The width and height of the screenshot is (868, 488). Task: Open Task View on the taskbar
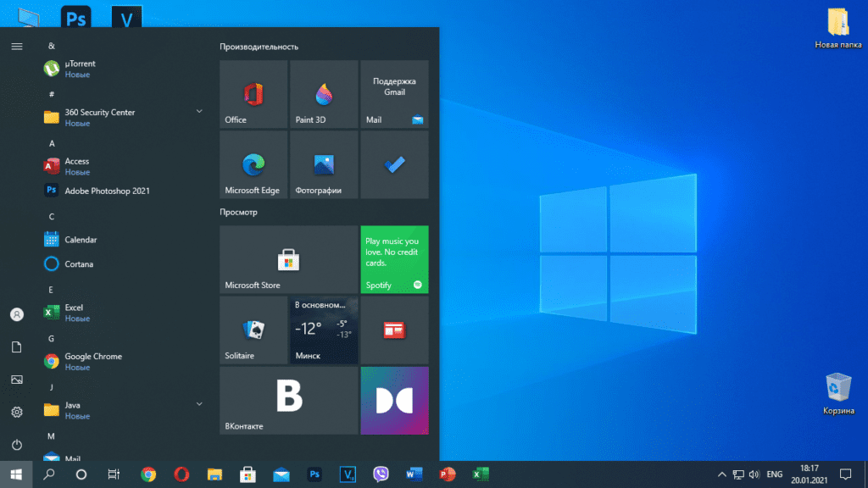(x=114, y=474)
